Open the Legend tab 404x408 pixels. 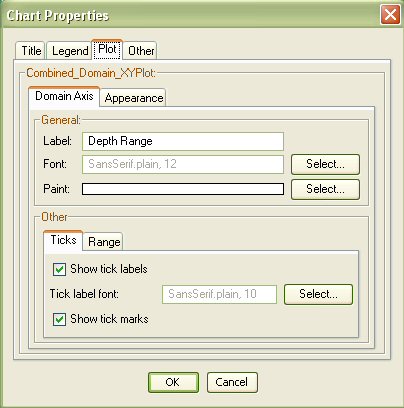tap(69, 51)
